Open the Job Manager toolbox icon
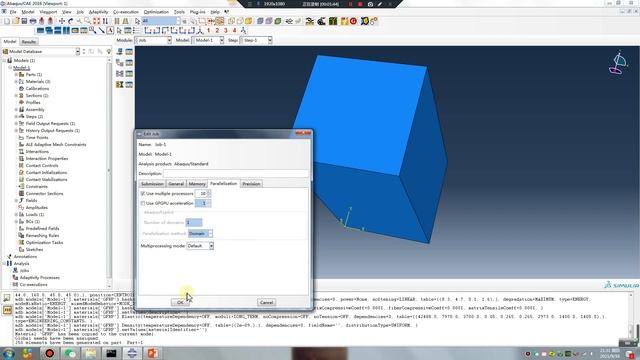The width and height of the screenshot is (640, 360). (129, 51)
